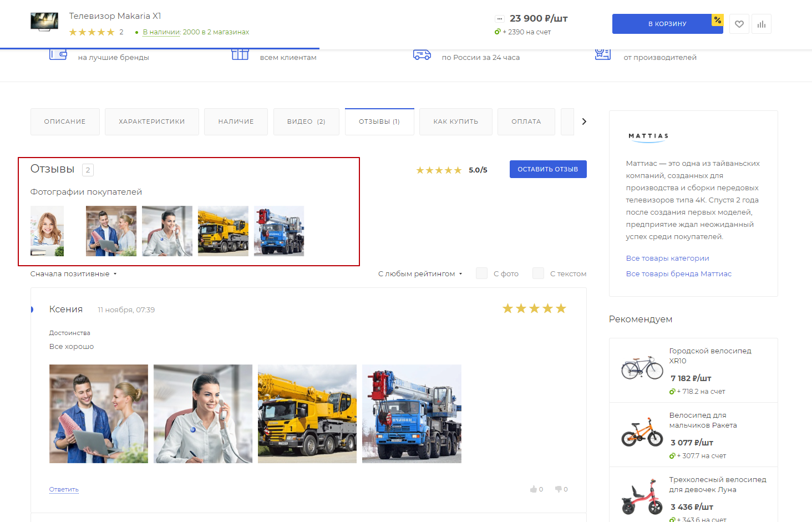This screenshot has height=522, width=812.
Task: Click the discount percent badge
Action: pyautogui.click(x=718, y=20)
